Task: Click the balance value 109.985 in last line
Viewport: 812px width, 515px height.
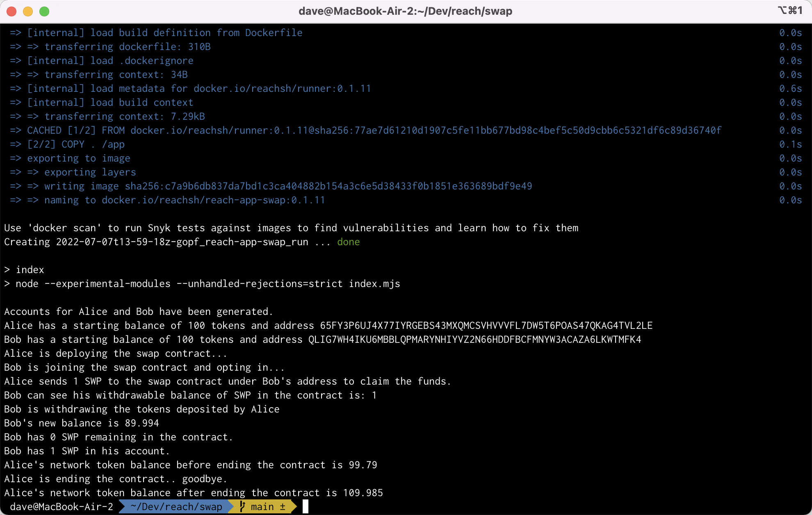Action: (x=363, y=493)
